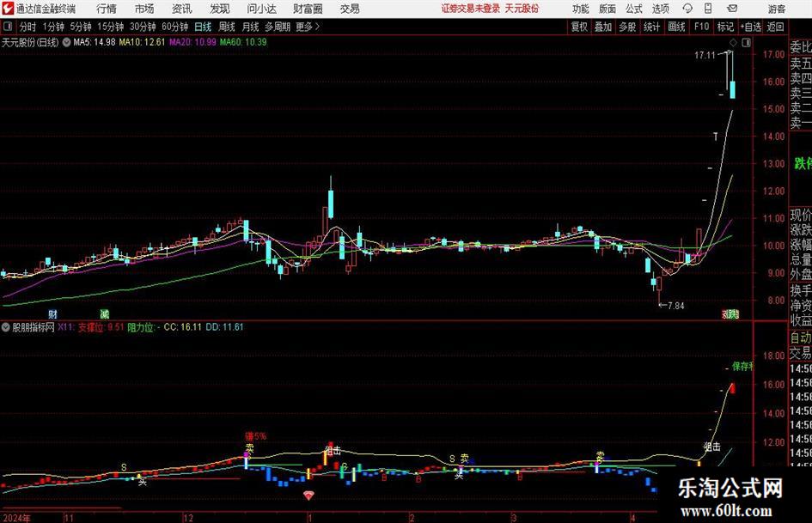The image size is (812, 523).
Task: Open the 资讯 menu
Action: point(182,9)
